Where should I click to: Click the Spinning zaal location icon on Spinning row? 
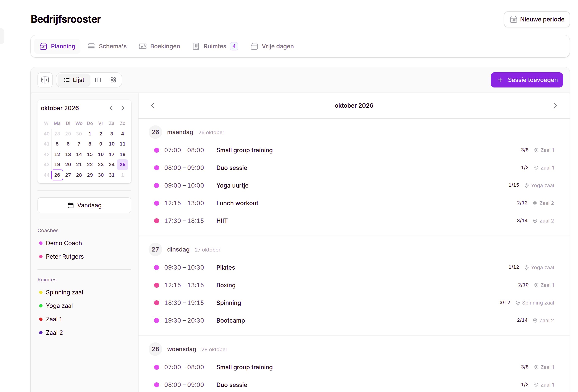click(x=518, y=303)
